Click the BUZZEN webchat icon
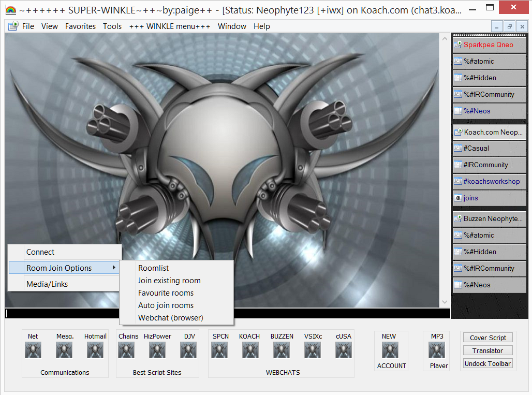This screenshot has width=532, height=395. (x=282, y=350)
